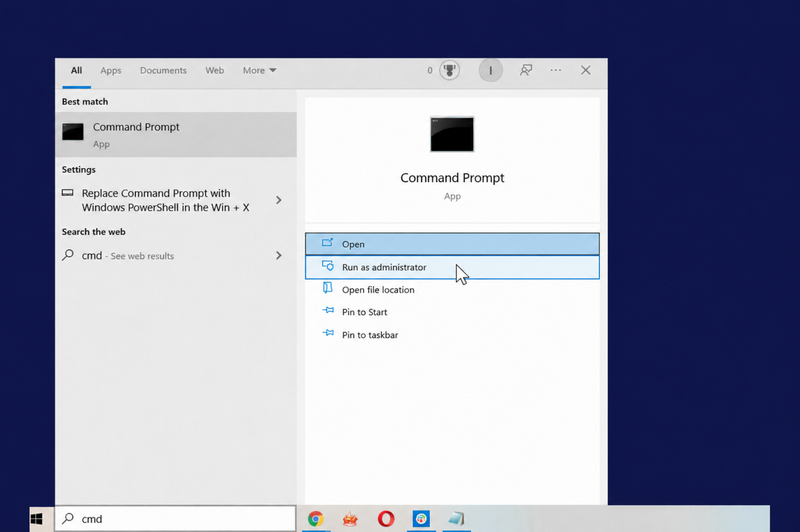Click the Open action icon
Image resolution: width=800 pixels, height=532 pixels.
pyautogui.click(x=328, y=243)
